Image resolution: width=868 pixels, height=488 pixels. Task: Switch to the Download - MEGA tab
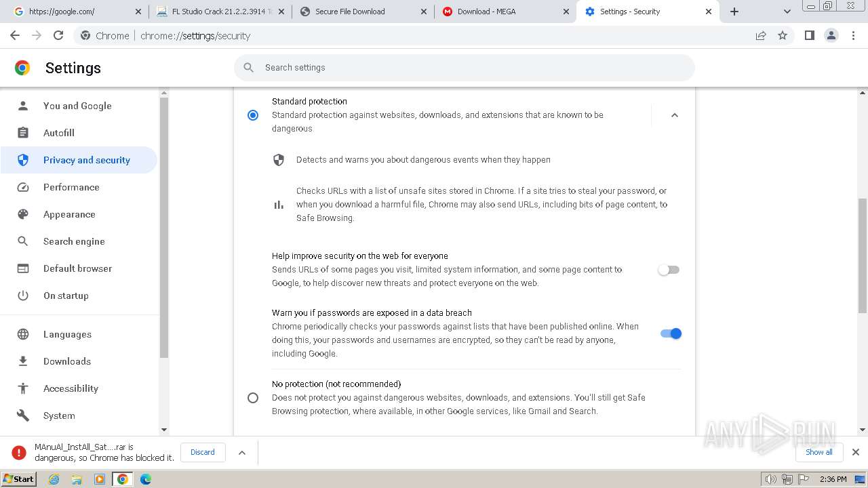(505, 12)
